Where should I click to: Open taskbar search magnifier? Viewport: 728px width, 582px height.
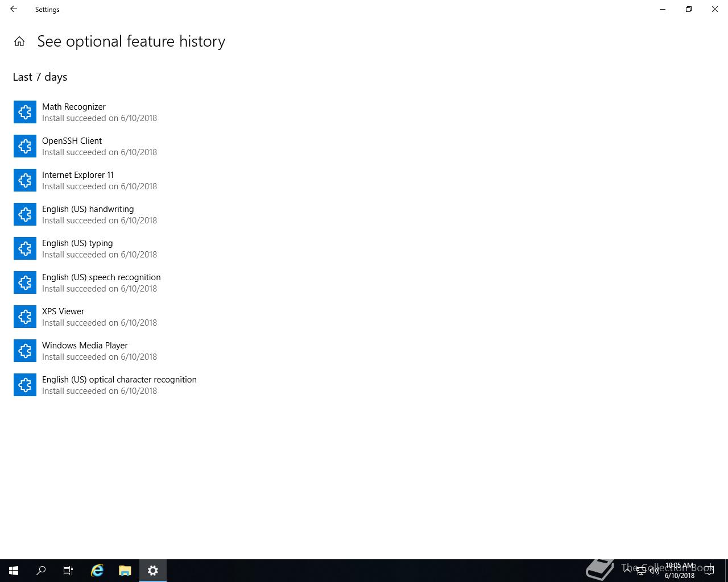(x=41, y=571)
